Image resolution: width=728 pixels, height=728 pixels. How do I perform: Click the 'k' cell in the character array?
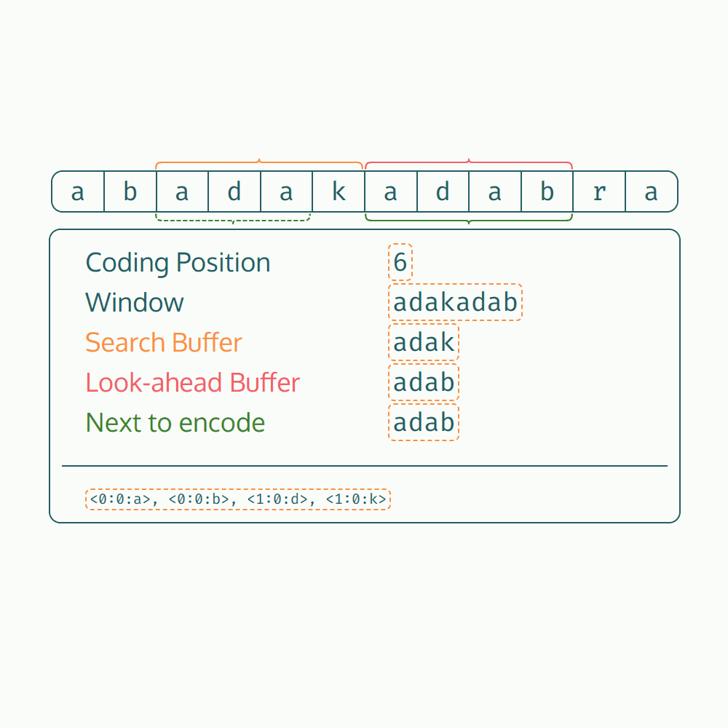(x=339, y=192)
